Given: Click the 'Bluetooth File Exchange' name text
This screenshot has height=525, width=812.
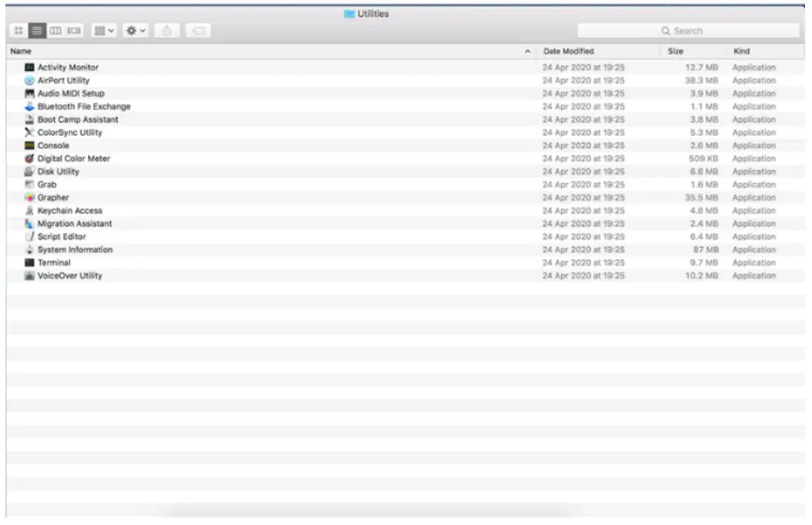Looking at the screenshot, I should 84,106.
